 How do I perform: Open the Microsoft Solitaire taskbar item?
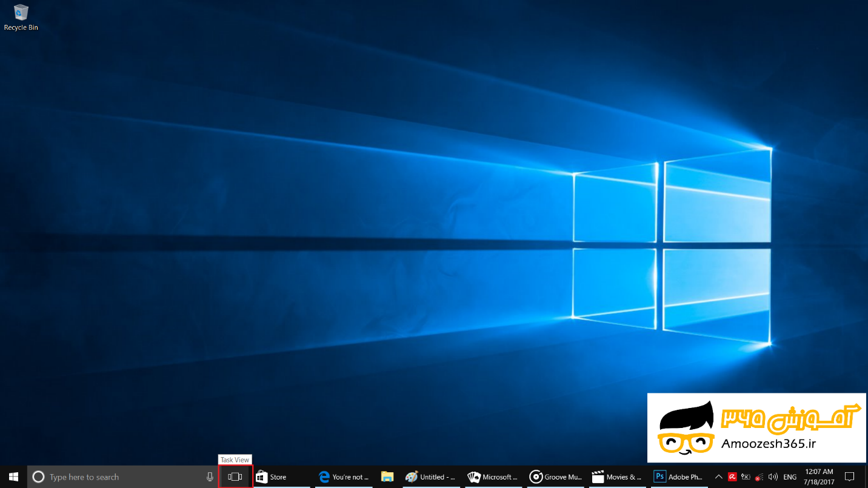pyautogui.click(x=493, y=477)
